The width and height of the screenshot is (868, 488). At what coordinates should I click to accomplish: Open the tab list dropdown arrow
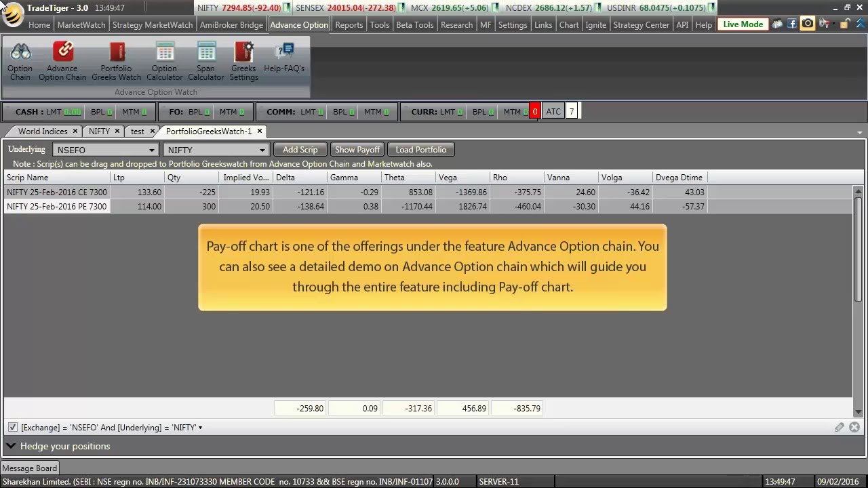click(x=860, y=132)
